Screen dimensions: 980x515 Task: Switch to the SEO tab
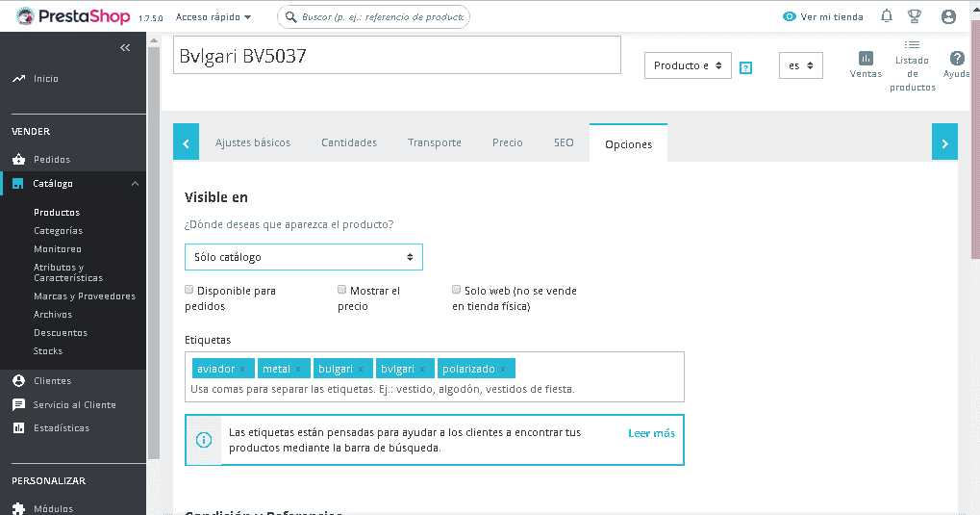coord(564,142)
